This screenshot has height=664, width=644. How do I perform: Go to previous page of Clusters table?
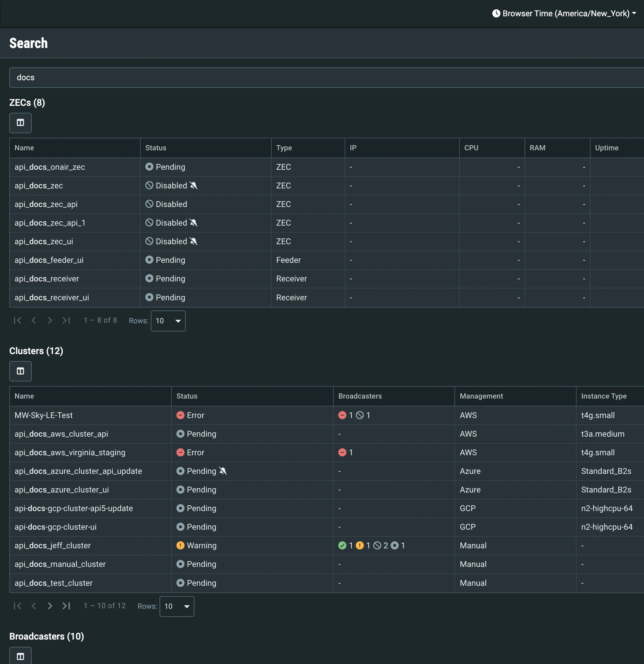tap(33, 606)
